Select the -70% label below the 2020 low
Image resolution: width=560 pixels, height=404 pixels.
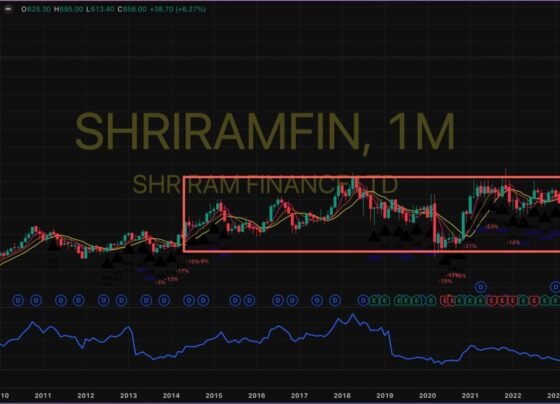(445, 281)
